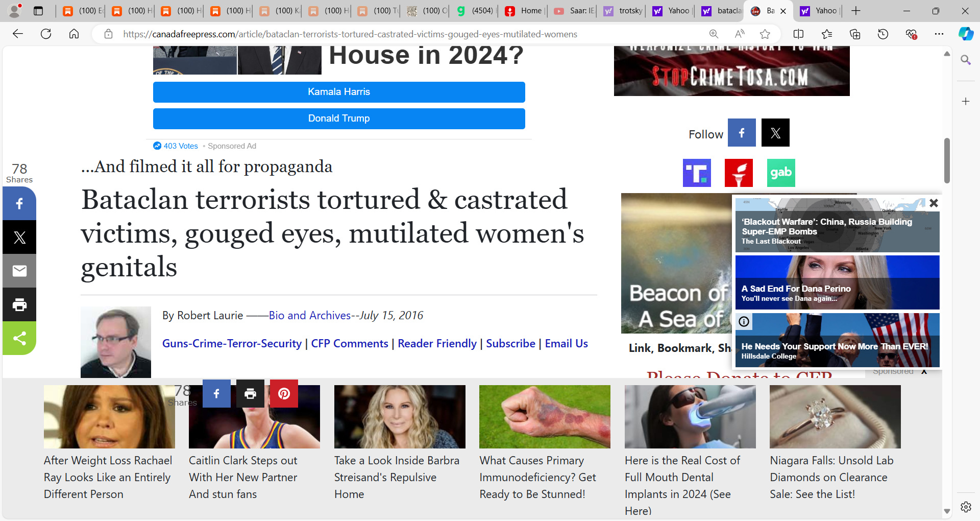The width and height of the screenshot is (980, 521).
Task: Click the Subscribe link
Action: point(510,344)
